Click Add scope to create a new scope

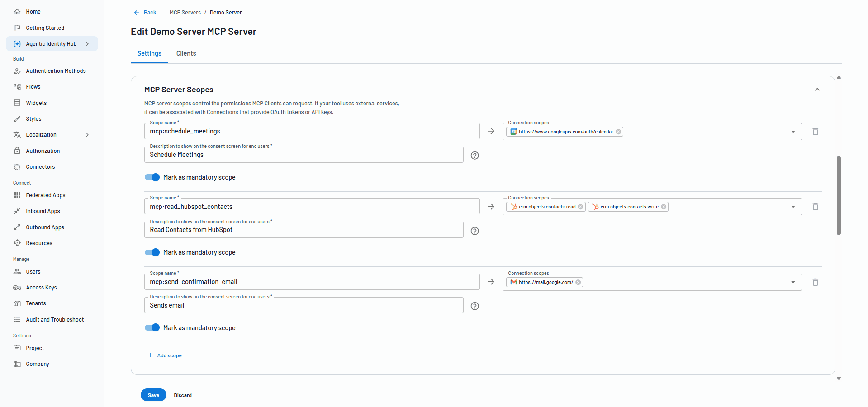coord(165,355)
